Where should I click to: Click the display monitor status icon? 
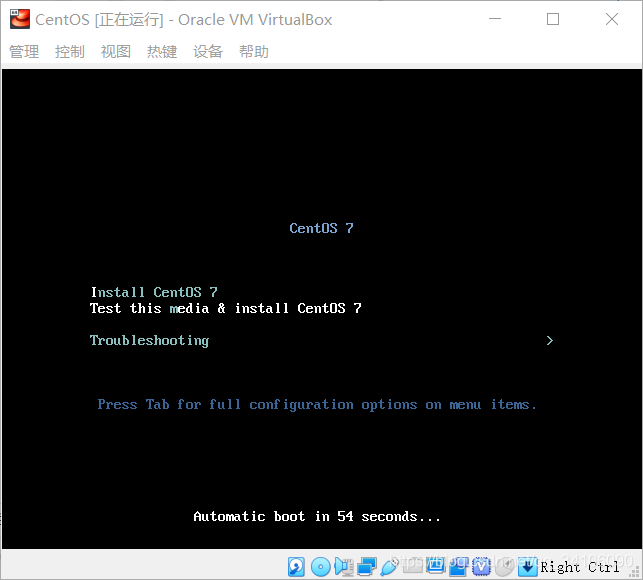click(436, 565)
